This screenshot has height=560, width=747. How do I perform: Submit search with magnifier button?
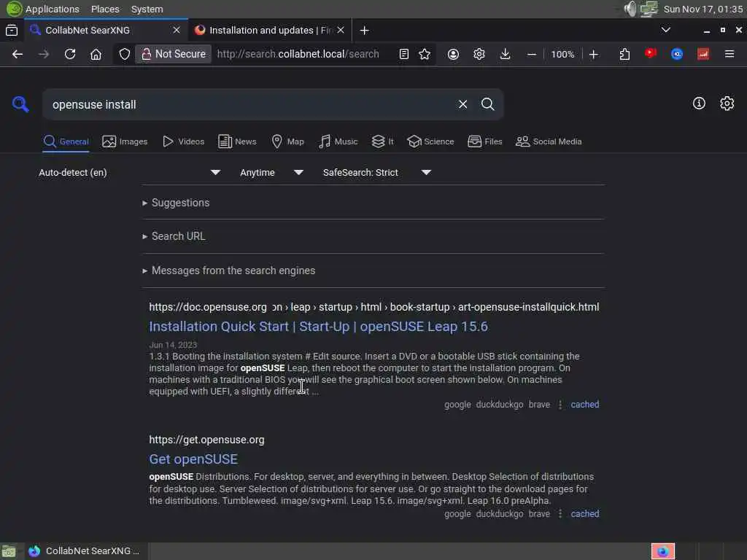[487, 104]
